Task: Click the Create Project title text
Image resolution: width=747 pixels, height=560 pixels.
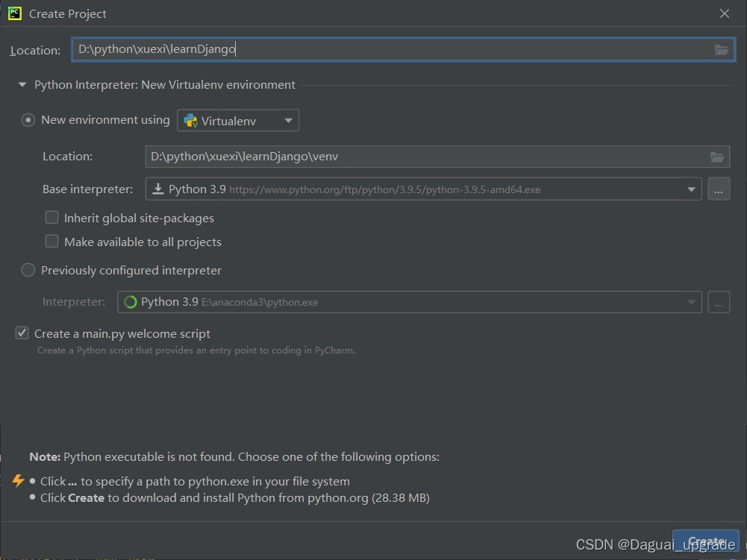Action: (x=68, y=14)
